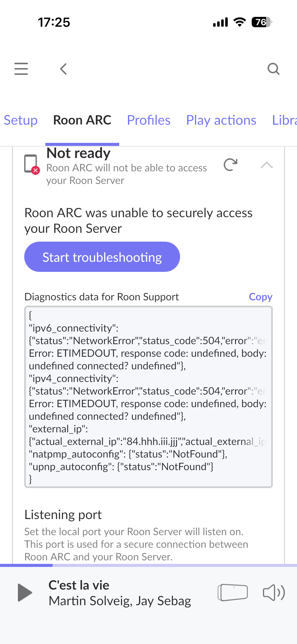Open the volume control speaker icon
This screenshot has height=644, width=297.
click(274, 592)
